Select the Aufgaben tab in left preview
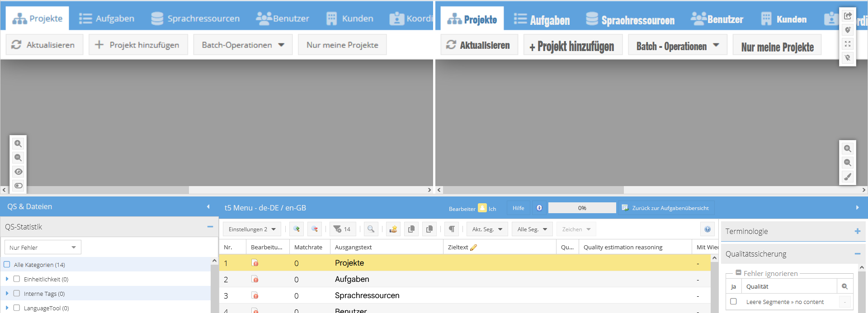 pyautogui.click(x=107, y=19)
